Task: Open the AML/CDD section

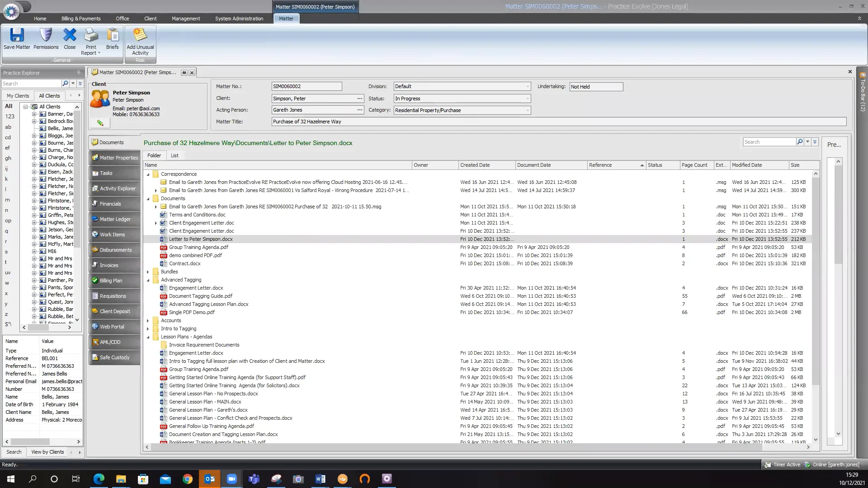Action: (114, 342)
